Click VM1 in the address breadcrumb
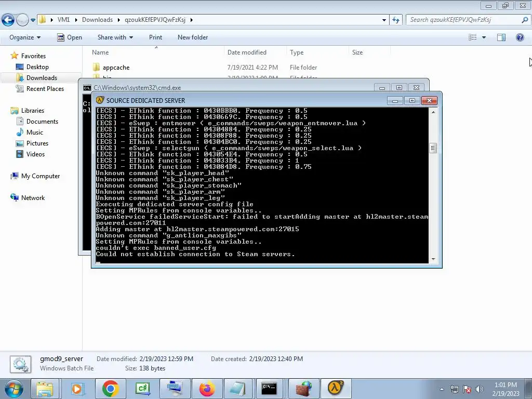The width and height of the screenshot is (532, 399). click(x=63, y=20)
